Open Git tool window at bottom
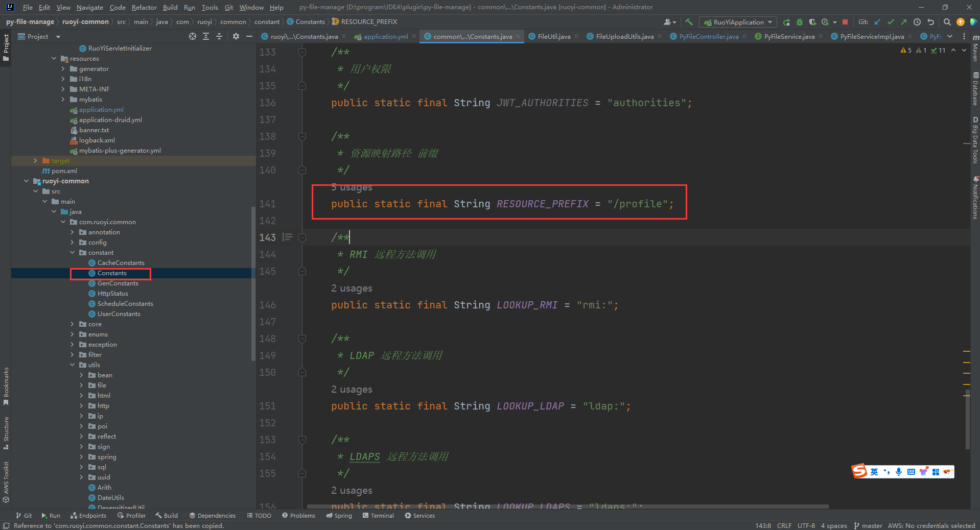 [24, 516]
